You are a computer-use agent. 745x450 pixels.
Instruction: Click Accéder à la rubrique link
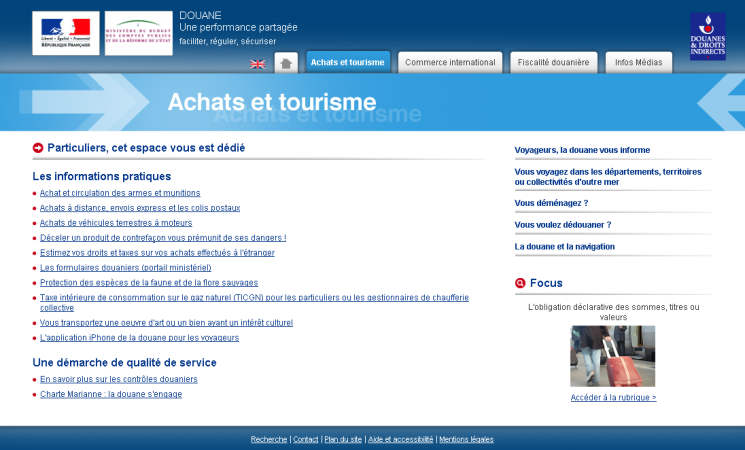[x=613, y=397]
